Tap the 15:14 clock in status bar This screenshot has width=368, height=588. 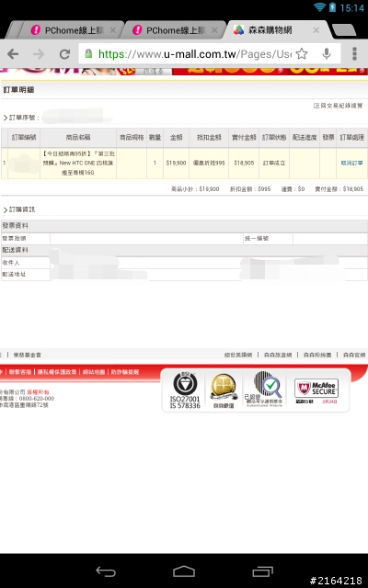pyautogui.click(x=351, y=8)
